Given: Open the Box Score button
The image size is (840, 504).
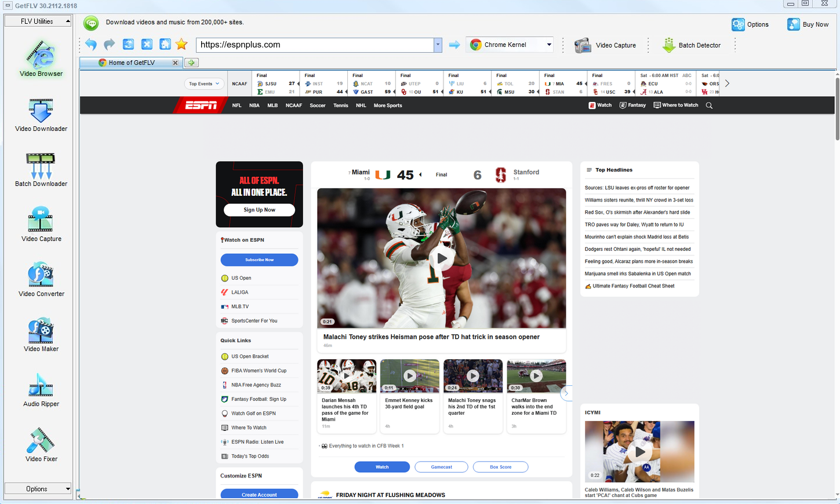Looking at the screenshot, I should (500, 467).
